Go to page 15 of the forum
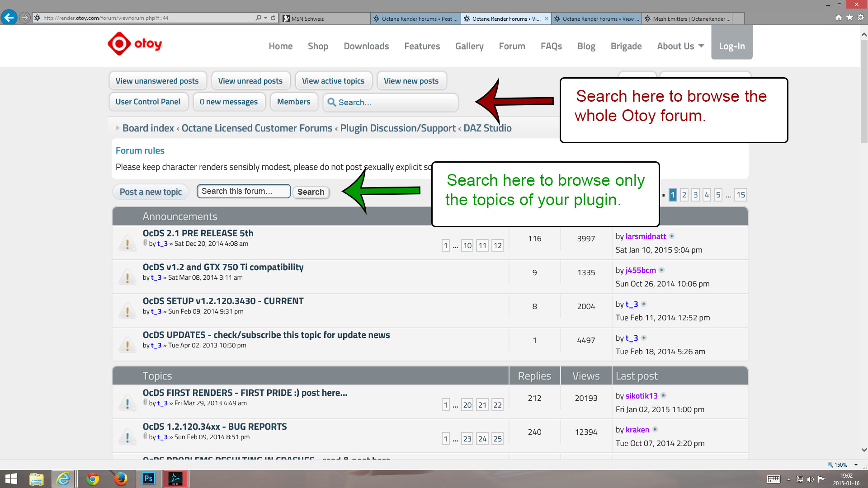This screenshot has height=488, width=868. pos(741,195)
